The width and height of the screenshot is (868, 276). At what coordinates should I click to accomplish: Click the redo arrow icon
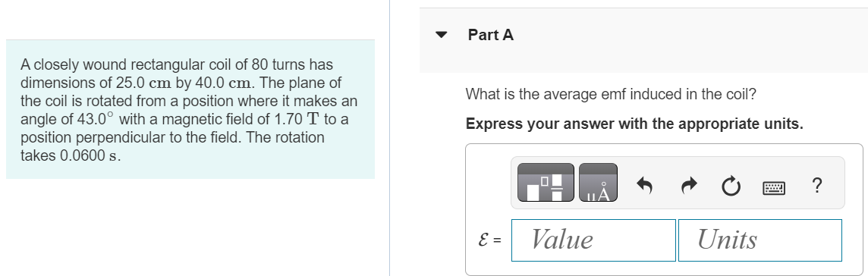pos(688,187)
